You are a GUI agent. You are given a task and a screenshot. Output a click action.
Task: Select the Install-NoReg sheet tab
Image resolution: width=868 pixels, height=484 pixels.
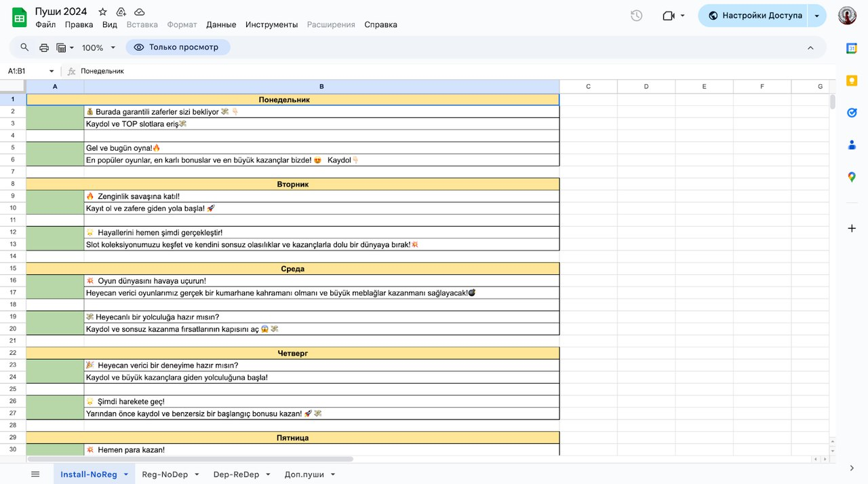89,474
